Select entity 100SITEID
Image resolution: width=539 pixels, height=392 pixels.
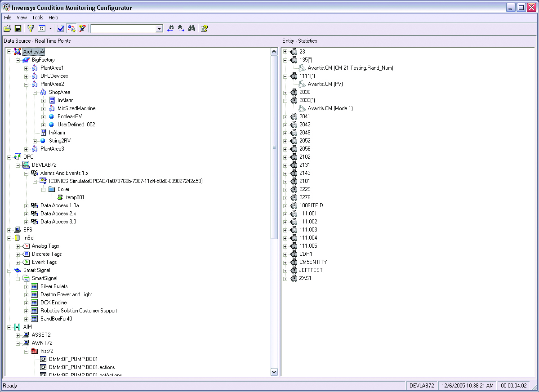(x=311, y=205)
